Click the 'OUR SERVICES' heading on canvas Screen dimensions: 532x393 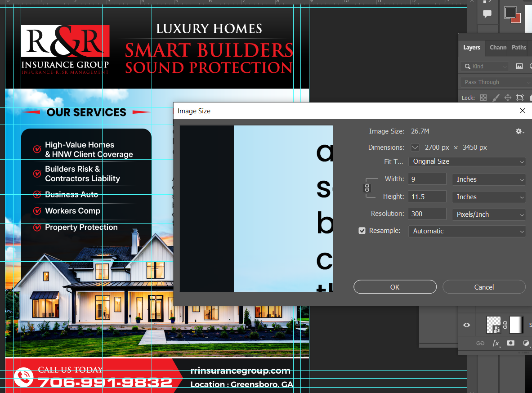(86, 112)
